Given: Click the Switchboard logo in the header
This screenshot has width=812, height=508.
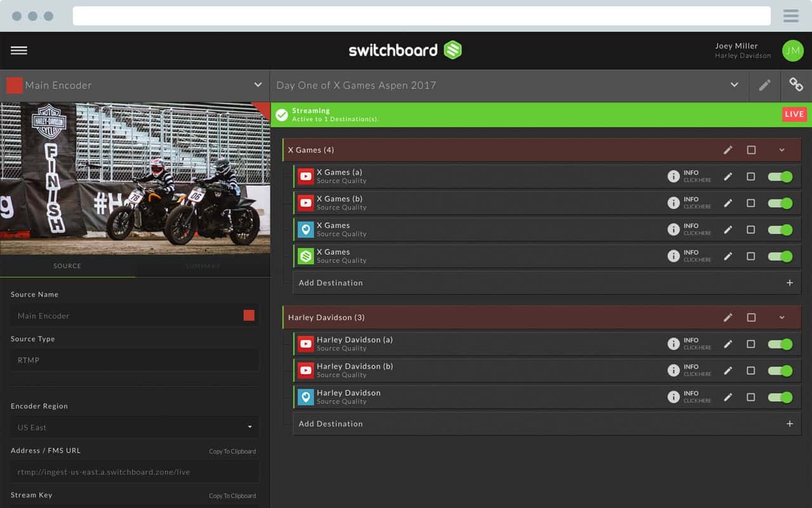Looking at the screenshot, I should pos(406,50).
